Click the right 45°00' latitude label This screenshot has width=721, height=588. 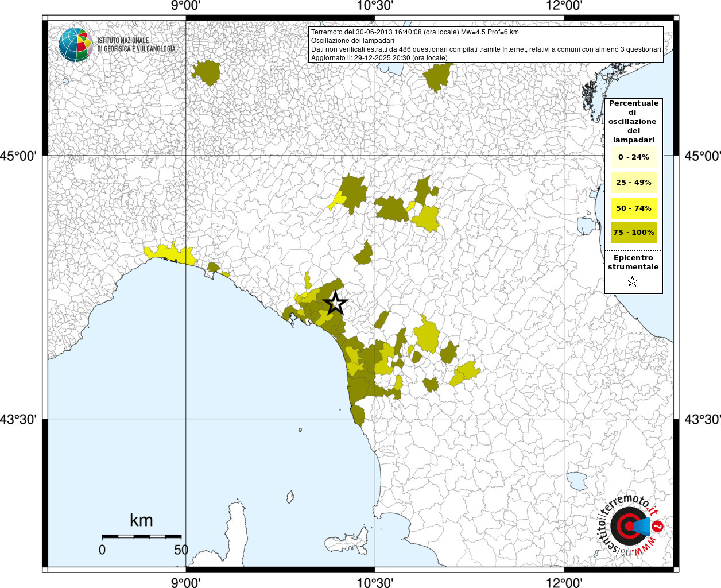703,156
